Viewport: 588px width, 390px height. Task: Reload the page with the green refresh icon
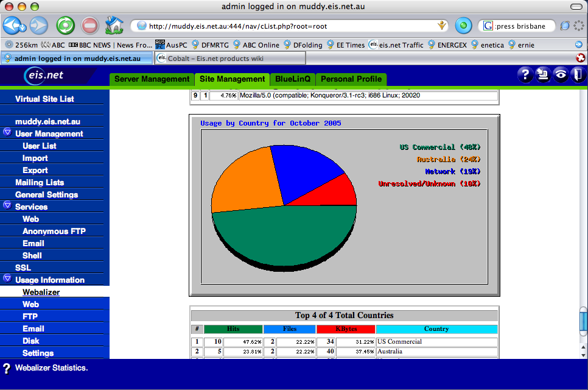click(65, 26)
